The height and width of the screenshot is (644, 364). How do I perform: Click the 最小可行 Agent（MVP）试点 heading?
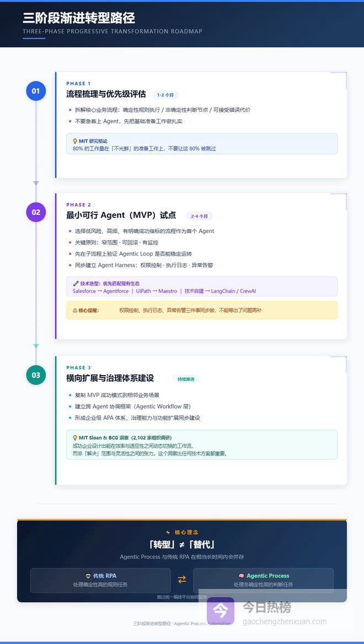pos(121,215)
